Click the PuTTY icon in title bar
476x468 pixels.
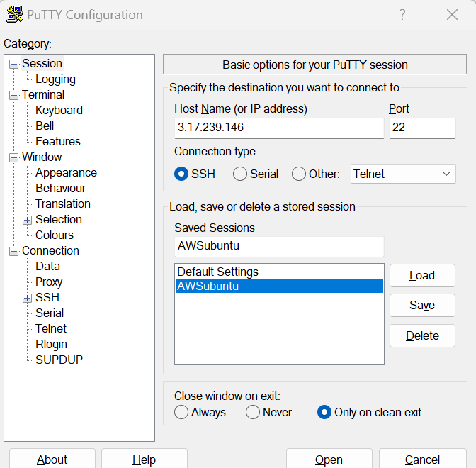[x=15, y=15]
